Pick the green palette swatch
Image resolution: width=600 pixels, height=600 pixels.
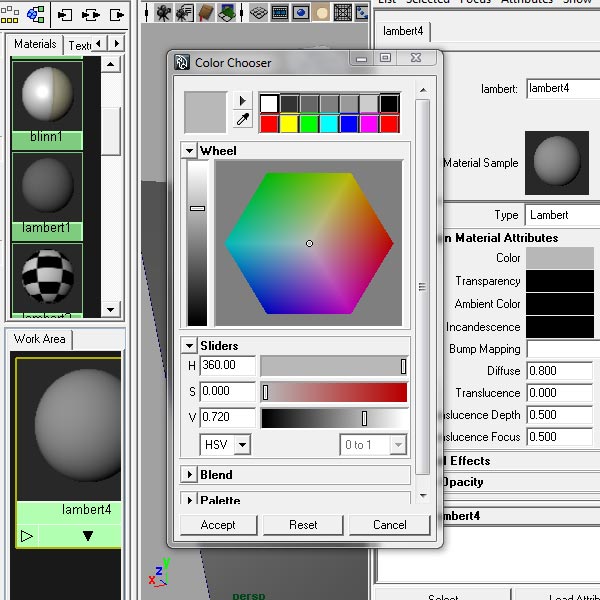click(309, 124)
